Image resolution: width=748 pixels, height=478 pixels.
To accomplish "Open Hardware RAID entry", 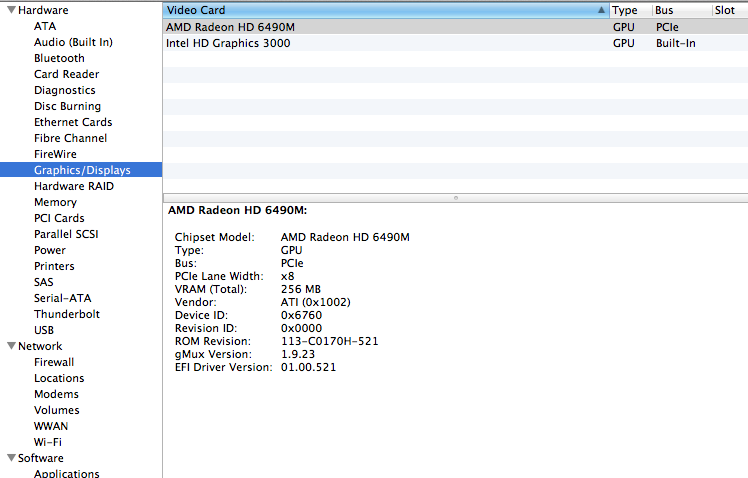I will click(x=74, y=186).
